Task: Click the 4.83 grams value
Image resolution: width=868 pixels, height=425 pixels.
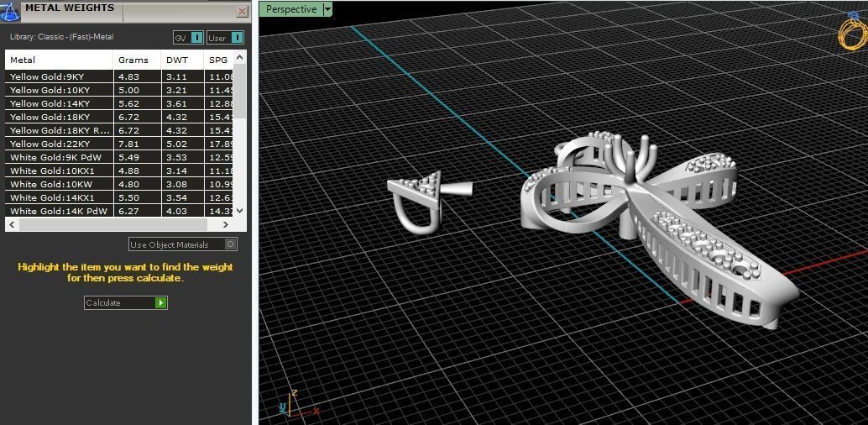Action: coord(128,76)
